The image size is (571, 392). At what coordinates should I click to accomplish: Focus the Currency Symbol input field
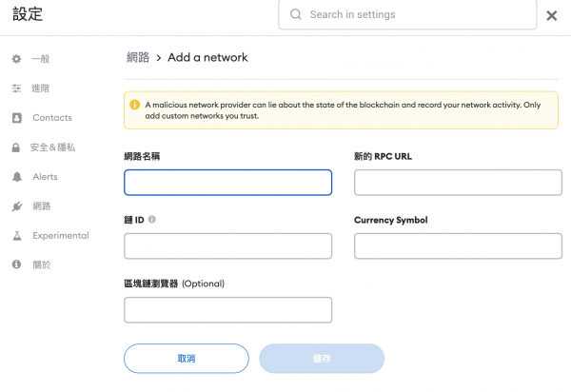(458, 246)
